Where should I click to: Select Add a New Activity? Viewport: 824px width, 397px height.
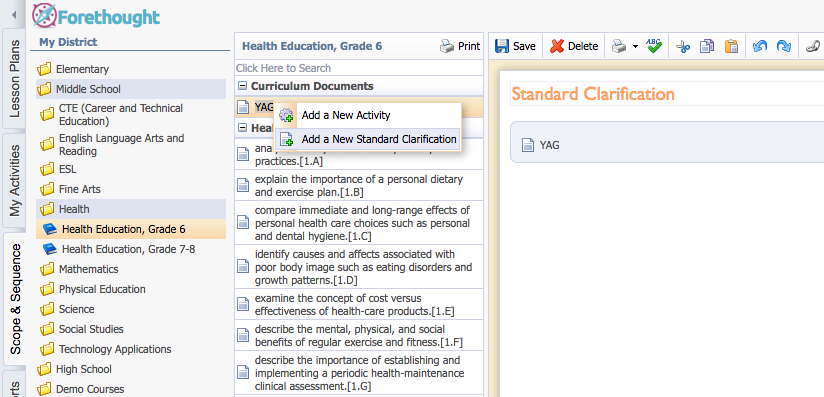click(367, 115)
